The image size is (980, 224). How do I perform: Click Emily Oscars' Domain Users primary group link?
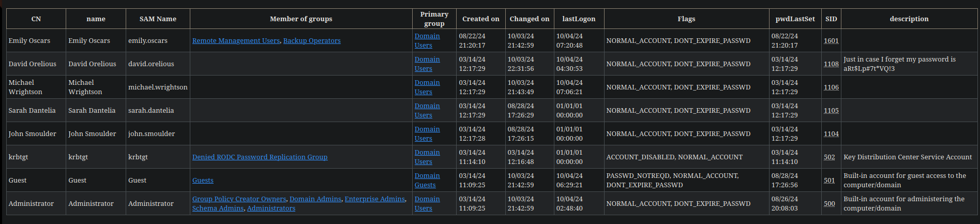(x=427, y=41)
